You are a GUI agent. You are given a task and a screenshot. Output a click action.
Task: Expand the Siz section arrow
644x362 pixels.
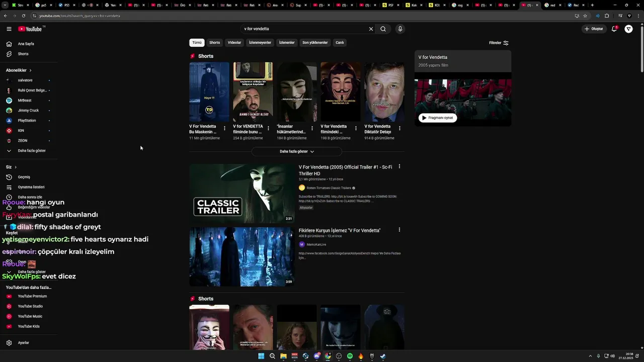(x=16, y=167)
